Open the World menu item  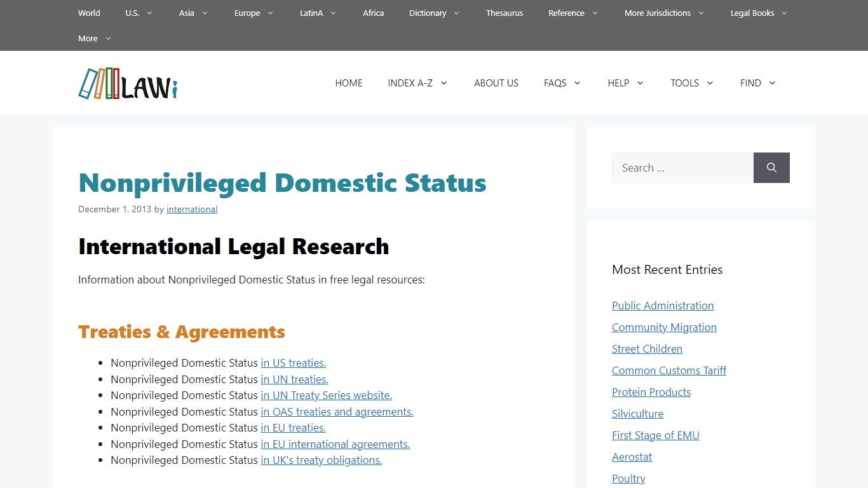[89, 13]
